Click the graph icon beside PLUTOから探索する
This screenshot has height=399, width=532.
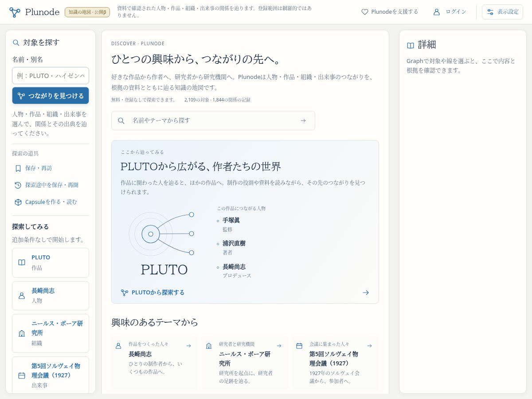(125, 293)
